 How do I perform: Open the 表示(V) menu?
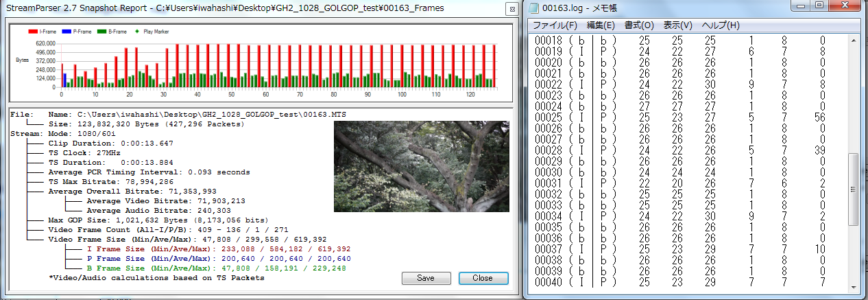[x=677, y=25]
